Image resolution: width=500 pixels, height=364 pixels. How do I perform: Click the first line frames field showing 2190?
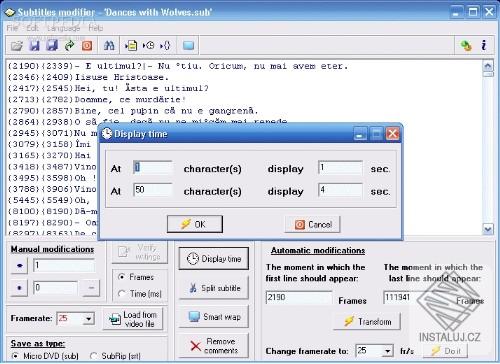click(299, 298)
